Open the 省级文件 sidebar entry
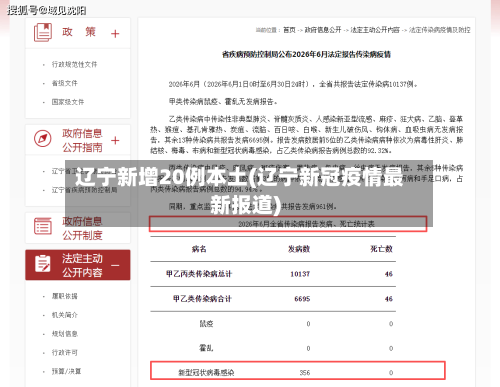The height and width of the screenshot is (387, 500). (x=64, y=83)
